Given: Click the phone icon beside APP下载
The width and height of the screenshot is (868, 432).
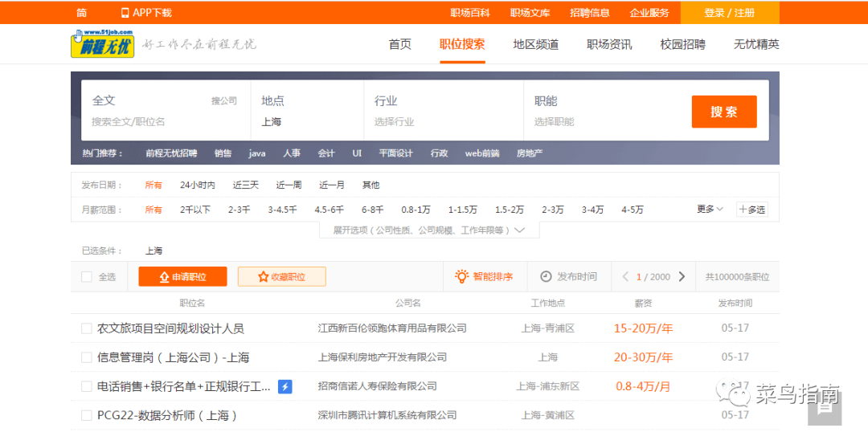Looking at the screenshot, I should (125, 13).
